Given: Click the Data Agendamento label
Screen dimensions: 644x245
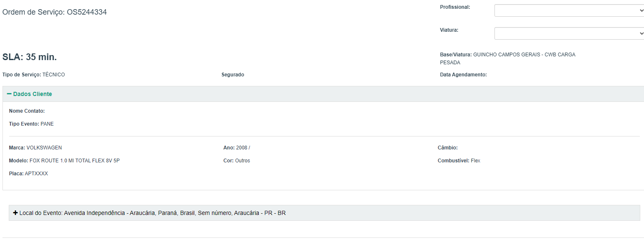Looking at the screenshot, I should (463, 75).
